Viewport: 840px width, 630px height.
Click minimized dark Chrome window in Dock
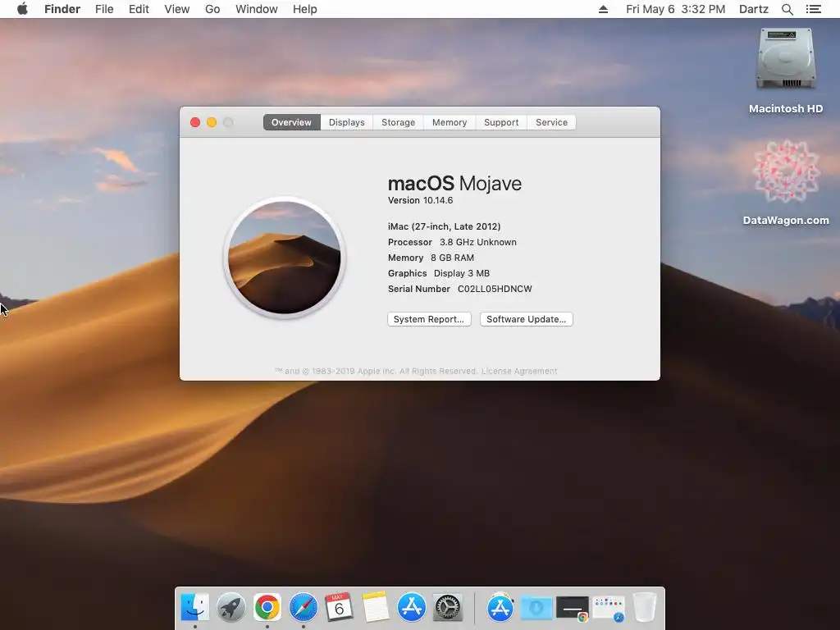point(572,609)
